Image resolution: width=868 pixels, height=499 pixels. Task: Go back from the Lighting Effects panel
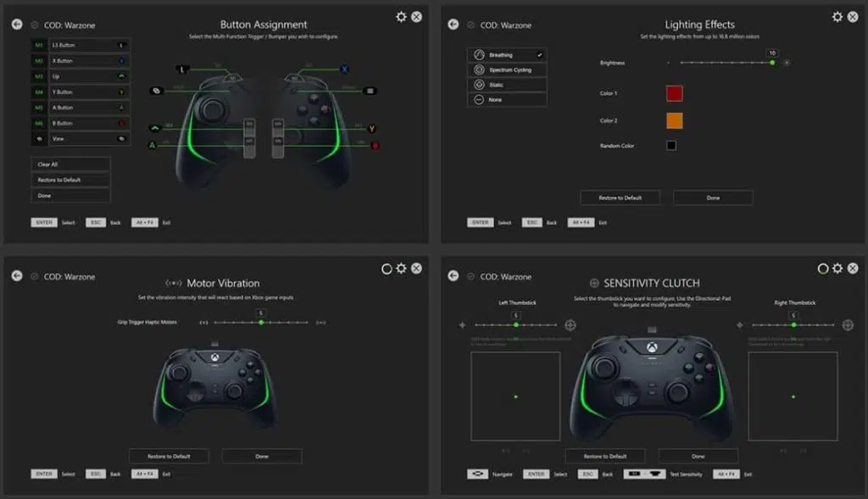pos(453,25)
